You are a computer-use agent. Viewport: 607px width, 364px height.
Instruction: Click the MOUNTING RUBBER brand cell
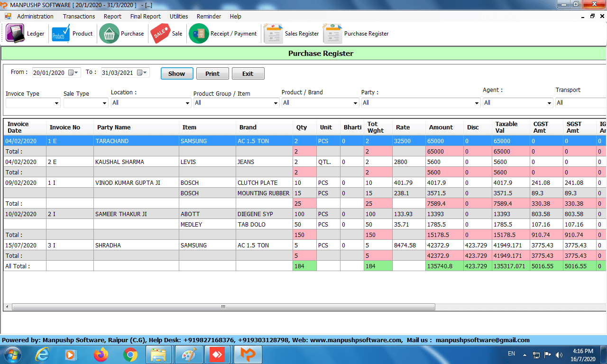[x=264, y=193]
